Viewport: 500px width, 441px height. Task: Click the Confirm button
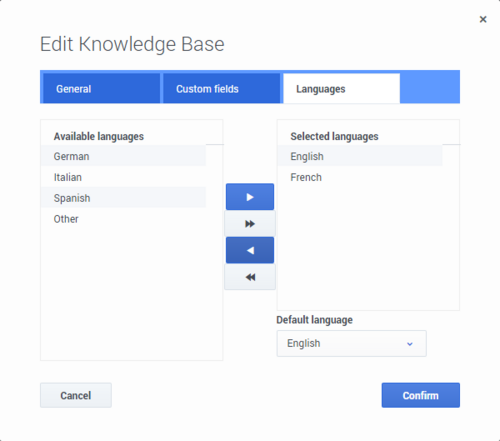pos(421,395)
